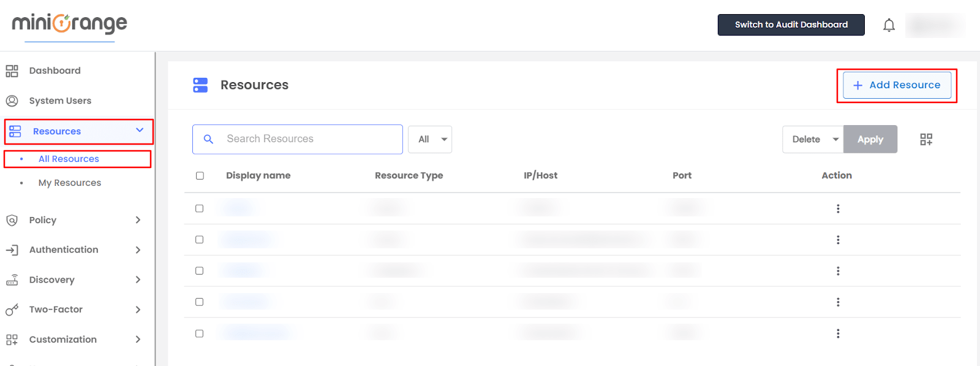The height and width of the screenshot is (366, 980).
Task: Check the third resource row checkbox
Action: [x=200, y=271]
